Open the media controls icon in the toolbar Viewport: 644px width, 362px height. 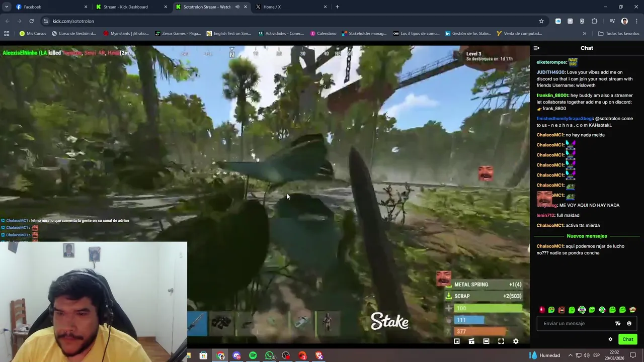612,21
